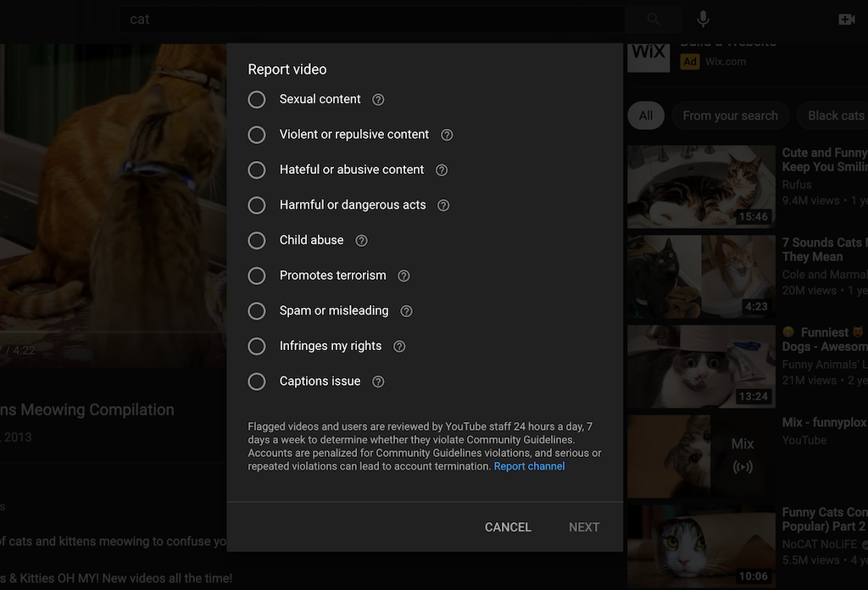Image resolution: width=868 pixels, height=590 pixels.
Task: Open the Wix.com ad link
Action: tap(726, 61)
